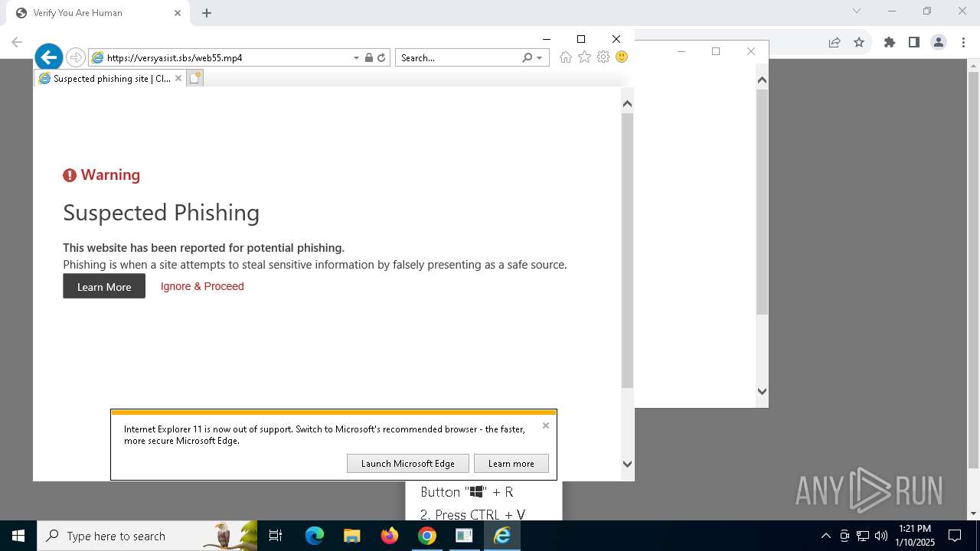Click the background window scroll down arrow

tap(762, 391)
